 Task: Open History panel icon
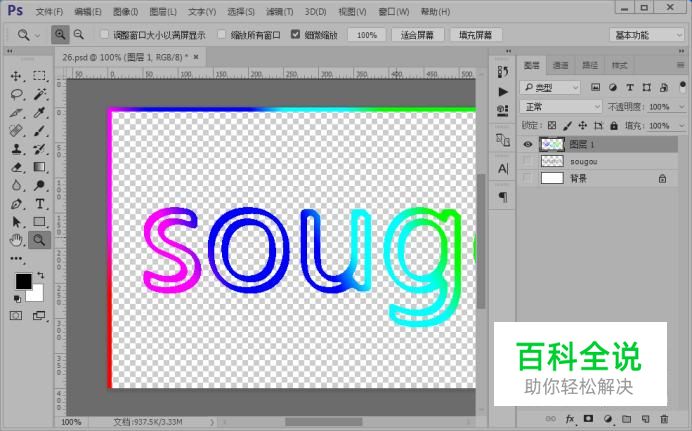503,71
